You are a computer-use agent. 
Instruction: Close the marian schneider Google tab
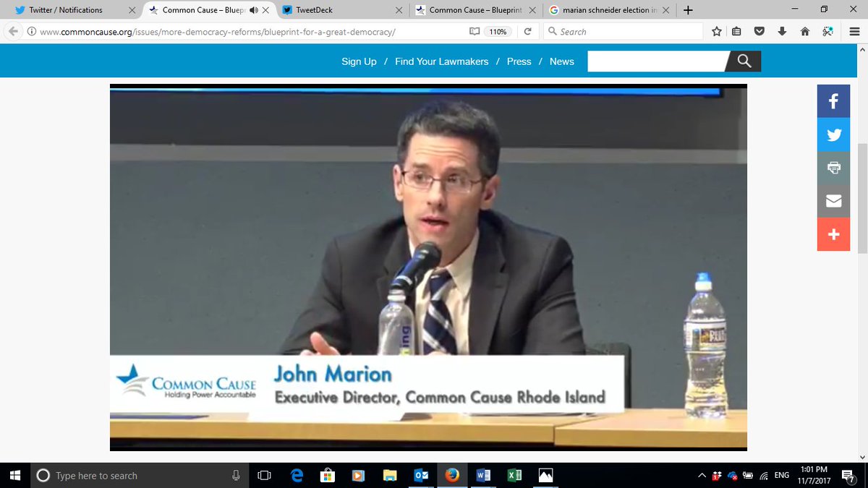(666, 10)
